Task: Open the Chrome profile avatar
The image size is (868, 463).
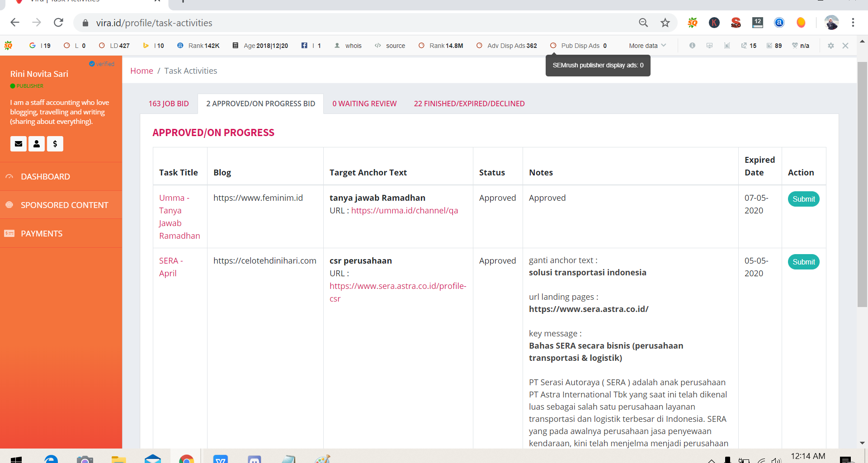Action: (831, 23)
